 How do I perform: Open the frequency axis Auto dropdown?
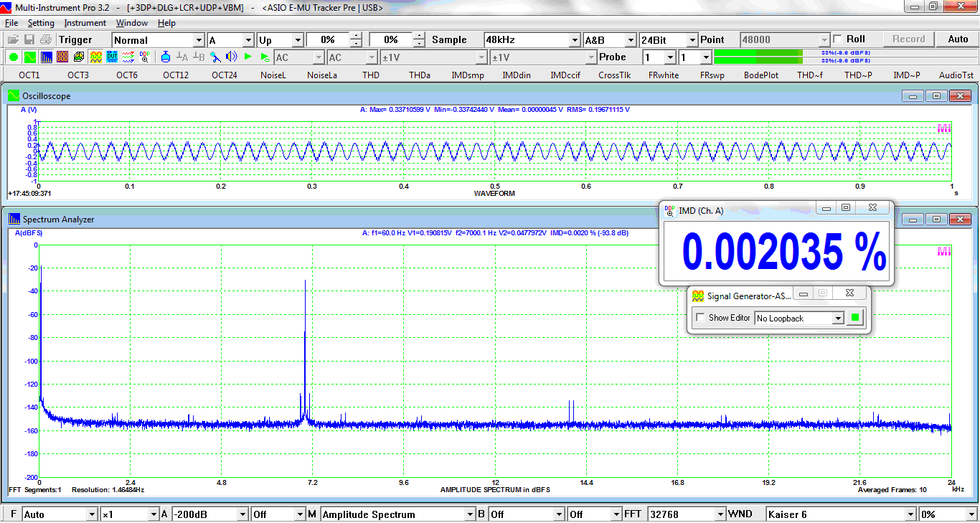[x=60, y=514]
